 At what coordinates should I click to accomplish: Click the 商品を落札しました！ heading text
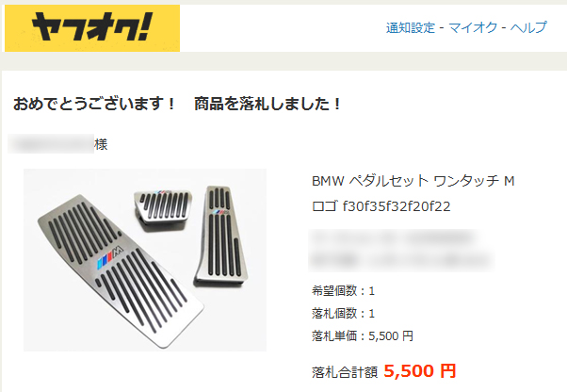click(267, 104)
